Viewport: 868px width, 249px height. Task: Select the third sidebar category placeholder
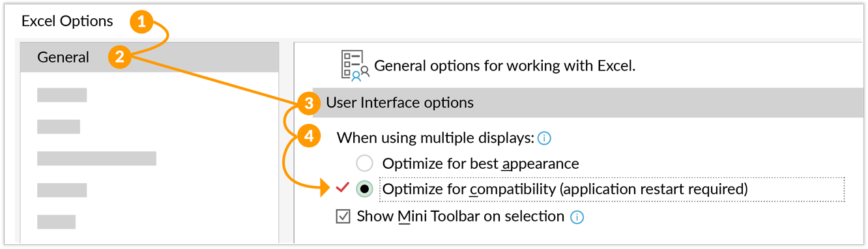(x=59, y=126)
